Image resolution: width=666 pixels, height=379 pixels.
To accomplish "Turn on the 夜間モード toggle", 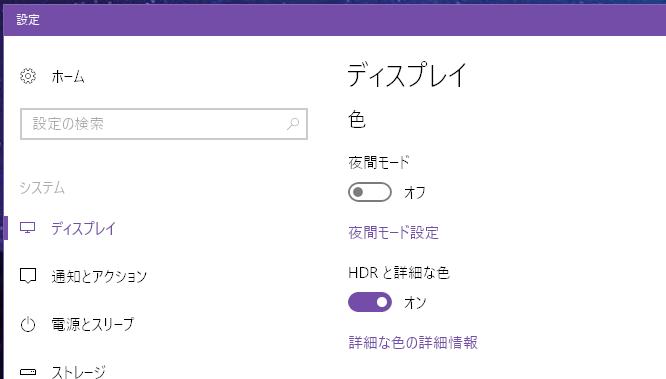I will pyautogui.click(x=370, y=192).
